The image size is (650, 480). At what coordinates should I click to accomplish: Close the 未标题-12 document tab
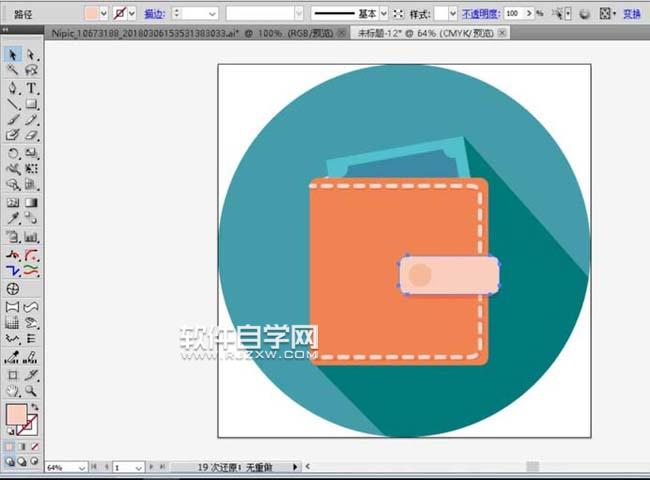tap(502, 33)
